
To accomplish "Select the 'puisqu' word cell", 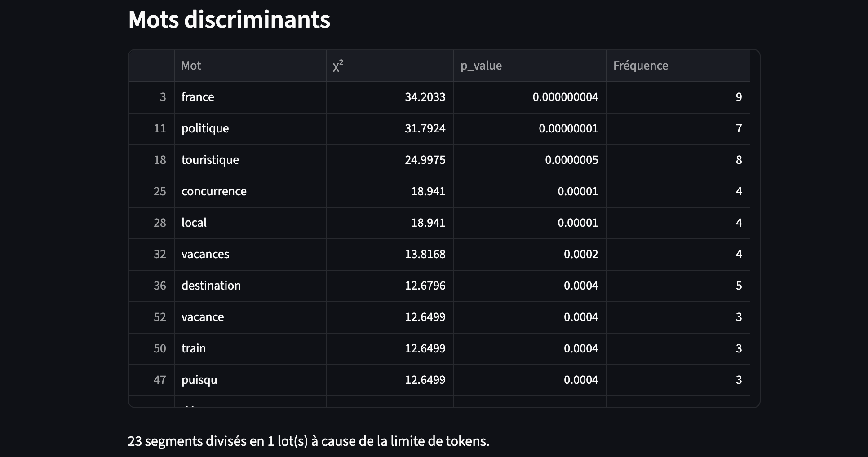I will (250, 380).
